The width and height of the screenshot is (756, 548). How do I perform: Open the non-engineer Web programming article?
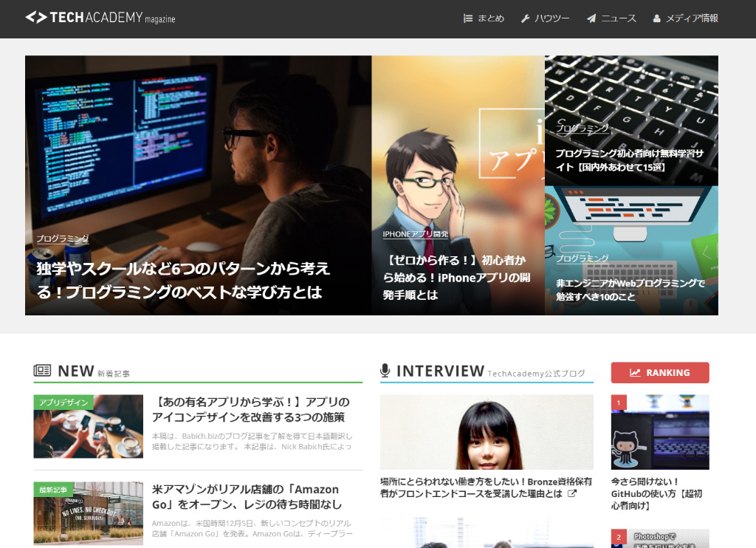pyautogui.click(x=630, y=290)
